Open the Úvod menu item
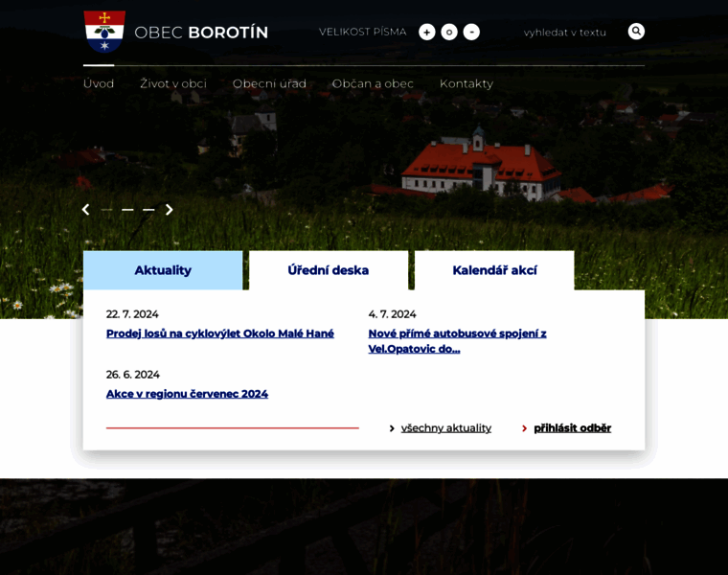Viewport: 728px width, 575px height. (99, 83)
